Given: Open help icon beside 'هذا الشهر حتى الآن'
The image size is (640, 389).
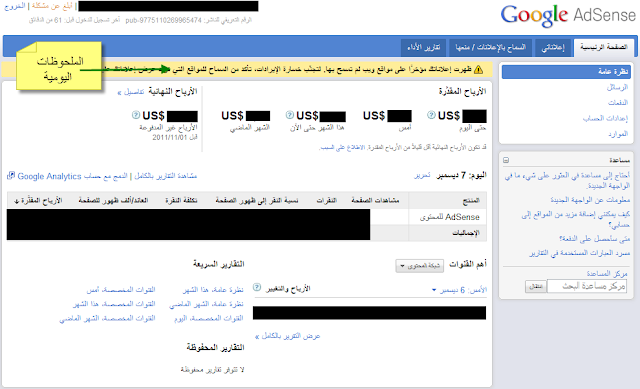Looking at the screenshot, I should pos(290,115).
